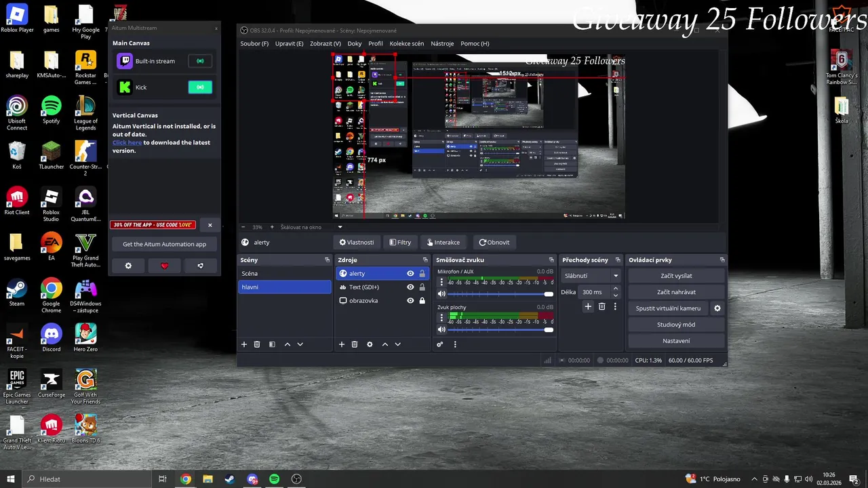Viewport: 868px width, 488px height.
Task: Open virtual camera settings gear
Action: click(x=717, y=308)
